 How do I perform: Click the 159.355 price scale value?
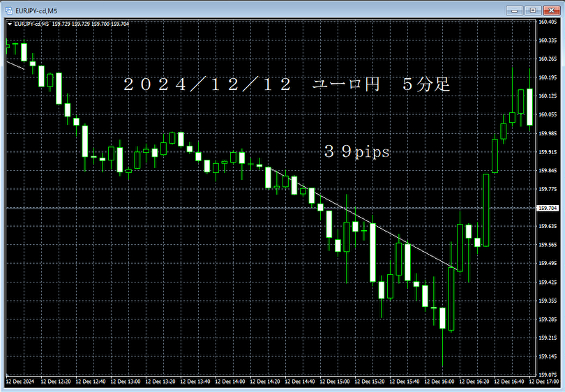point(548,301)
